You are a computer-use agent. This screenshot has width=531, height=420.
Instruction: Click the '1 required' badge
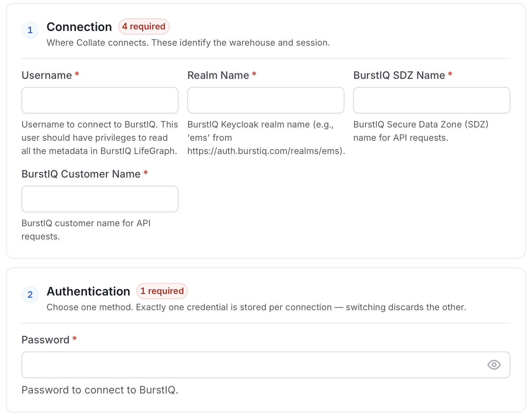pos(162,291)
